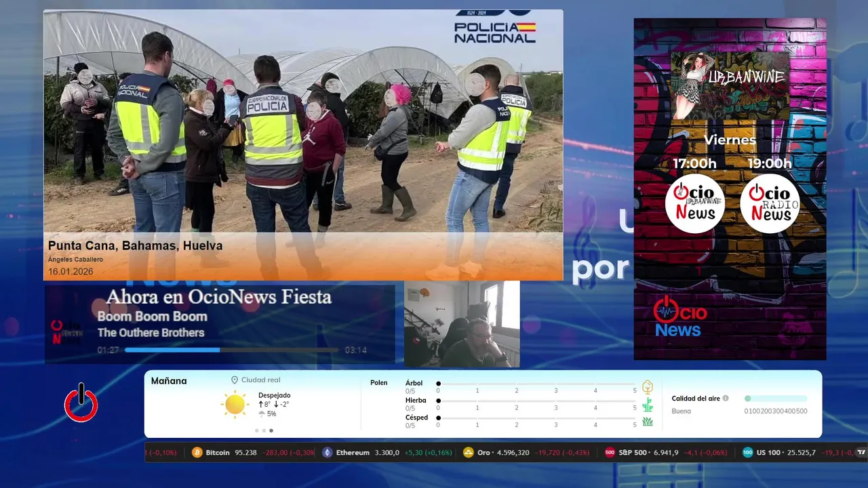Click the Calidad del aire label

[x=696, y=399]
